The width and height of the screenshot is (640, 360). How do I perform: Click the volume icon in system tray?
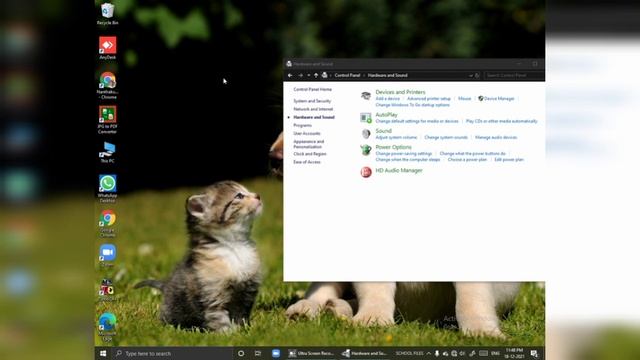[x=462, y=353]
